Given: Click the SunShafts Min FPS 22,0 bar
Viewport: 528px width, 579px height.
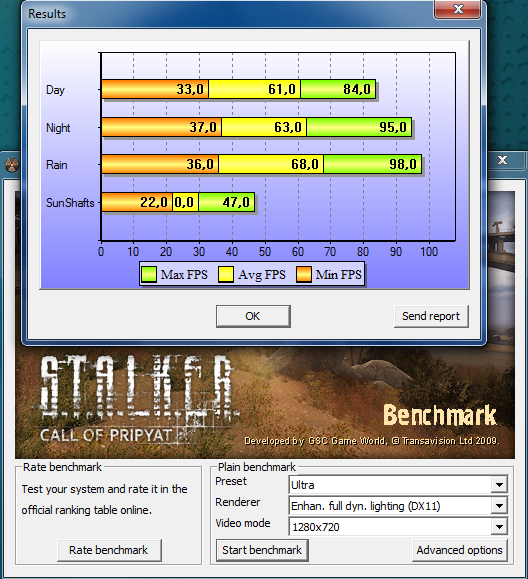Looking at the screenshot, I should [137, 202].
